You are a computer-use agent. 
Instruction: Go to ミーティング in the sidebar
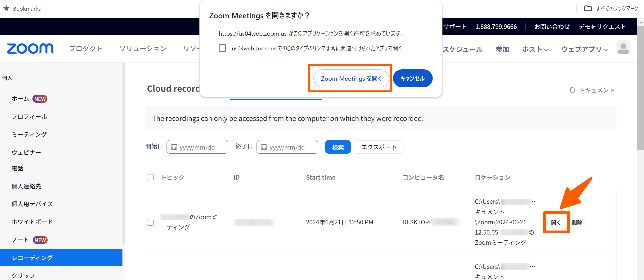point(29,134)
